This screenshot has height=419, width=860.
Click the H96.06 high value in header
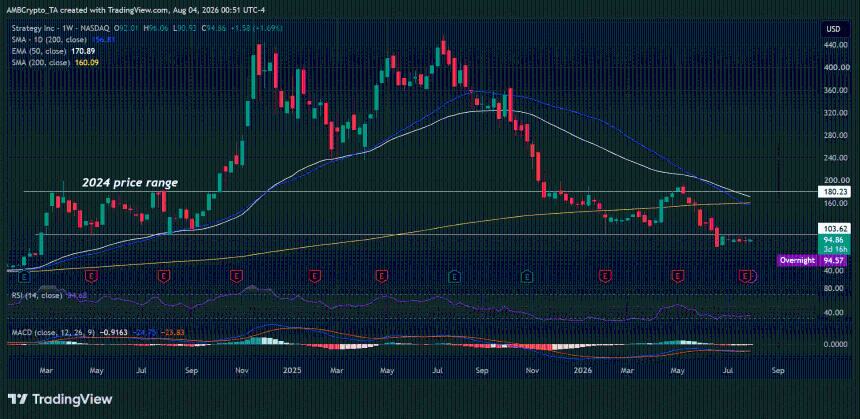click(156, 28)
